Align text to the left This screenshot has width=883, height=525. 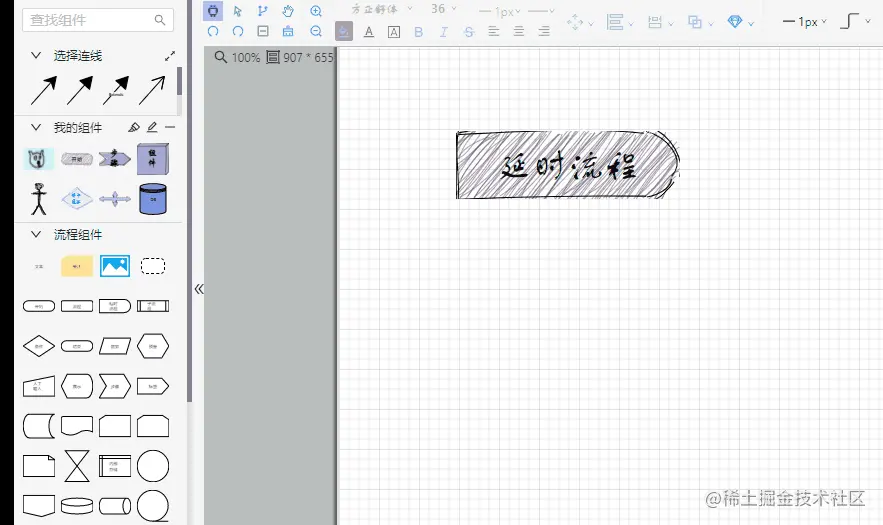(494, 32)
